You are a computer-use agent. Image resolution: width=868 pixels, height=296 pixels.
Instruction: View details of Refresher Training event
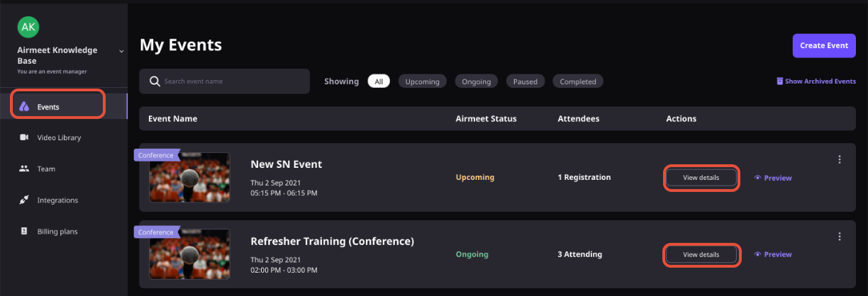701,254
